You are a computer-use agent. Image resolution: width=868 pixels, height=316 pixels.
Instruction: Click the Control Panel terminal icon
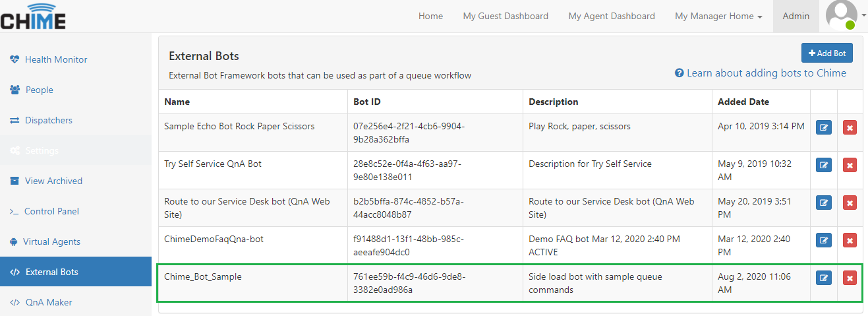(14, 211)
